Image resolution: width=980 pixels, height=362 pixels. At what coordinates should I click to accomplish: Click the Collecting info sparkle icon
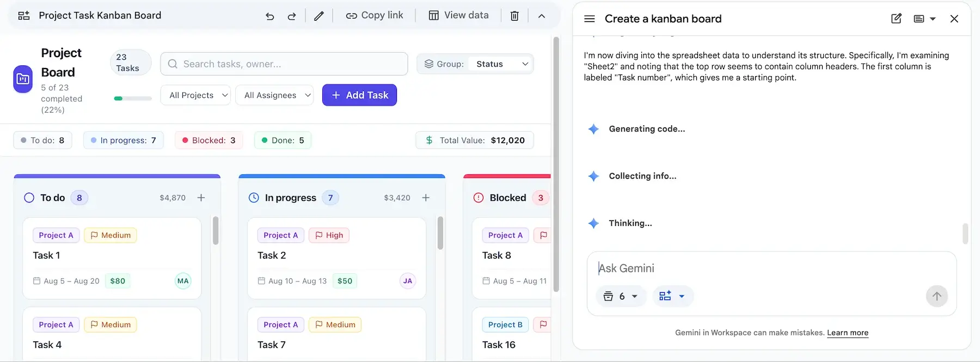click(593, 176)
